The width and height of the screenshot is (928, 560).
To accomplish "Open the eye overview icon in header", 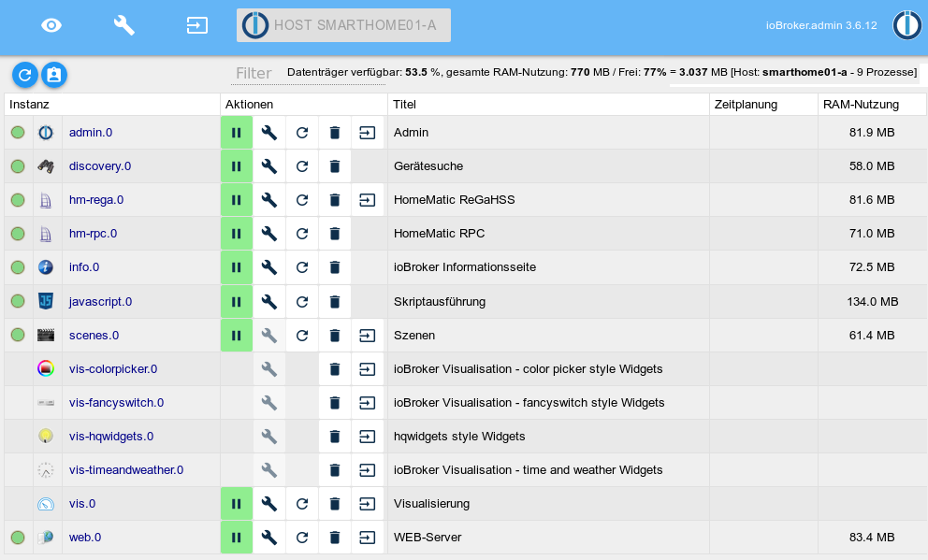I will pos(51,25).
